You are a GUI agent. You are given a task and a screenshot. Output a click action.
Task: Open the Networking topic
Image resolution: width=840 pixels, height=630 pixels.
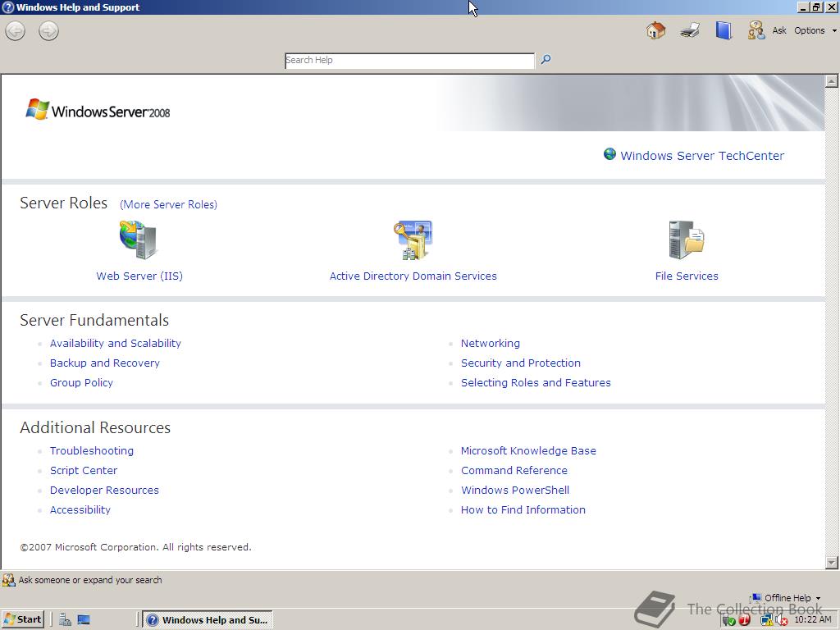pos(491,344)
